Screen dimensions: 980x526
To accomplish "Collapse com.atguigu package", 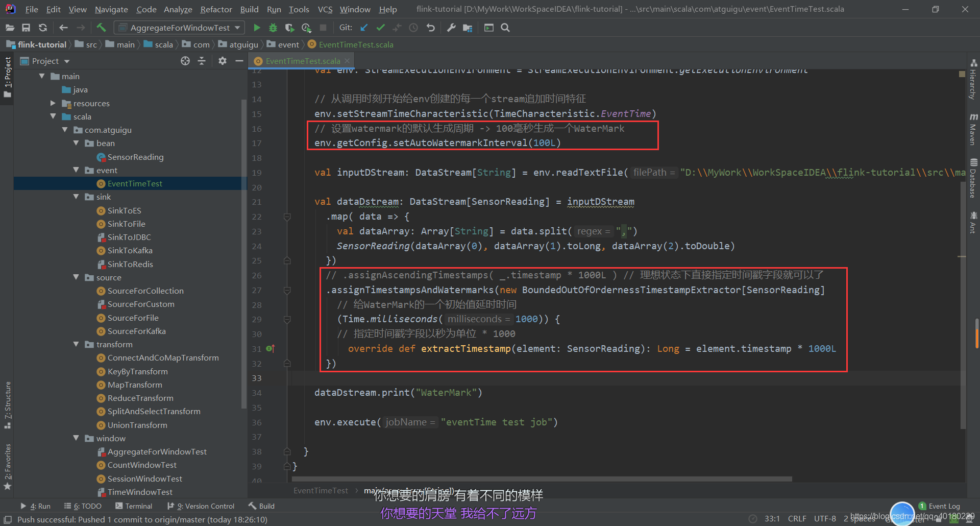I will 65,130.
